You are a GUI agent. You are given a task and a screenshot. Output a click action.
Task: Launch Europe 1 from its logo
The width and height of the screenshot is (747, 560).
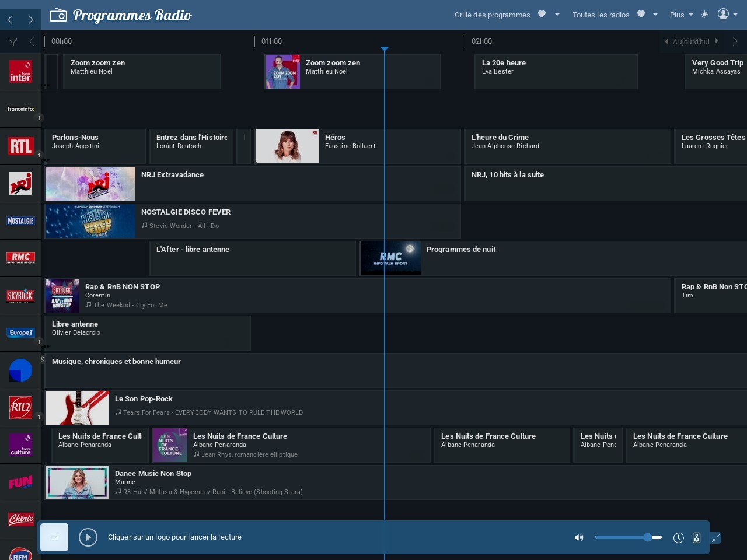(20, 332)
